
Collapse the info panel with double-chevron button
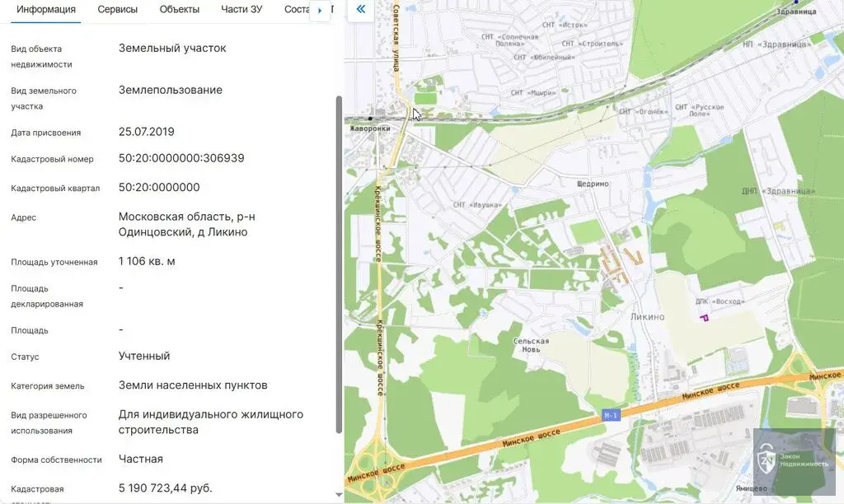click(360, 10)
